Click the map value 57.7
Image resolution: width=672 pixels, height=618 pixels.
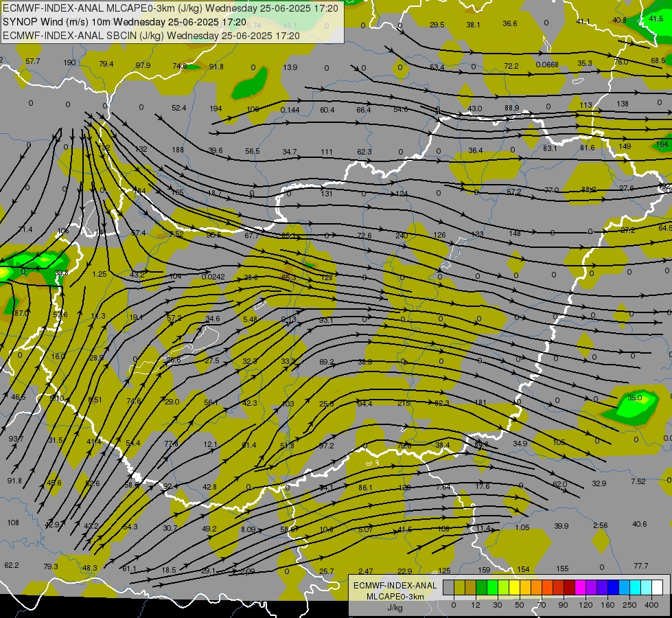32,61
